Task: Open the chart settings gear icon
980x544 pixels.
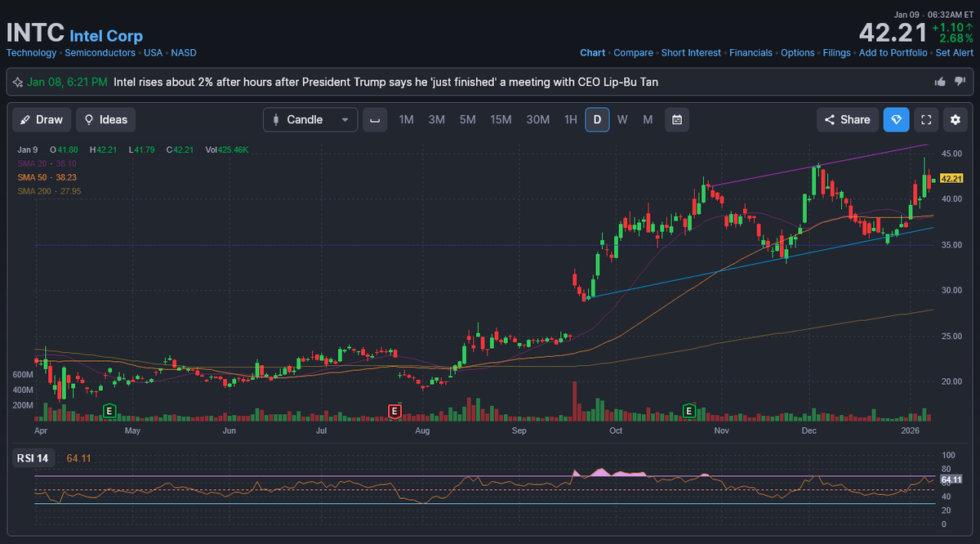Action: click(x=955, y=119)
